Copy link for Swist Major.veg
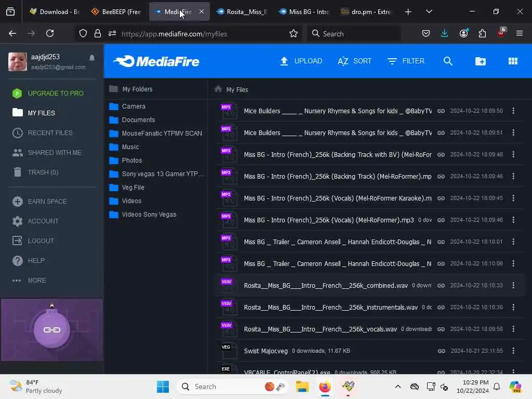The image size is (532, 399). [x=441, y=351]
